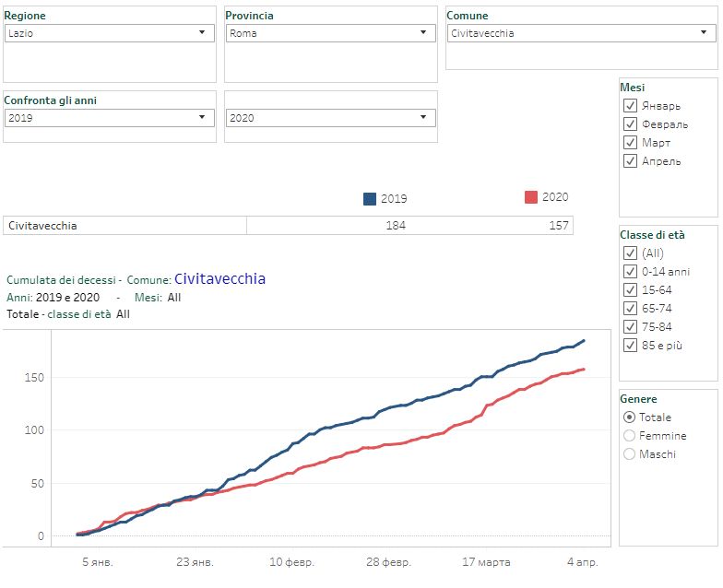Image resolution: width=723 pixels, height=588 pixels.
Task: Click the red 2020 legend color swatch
Action: coord(530,197)
